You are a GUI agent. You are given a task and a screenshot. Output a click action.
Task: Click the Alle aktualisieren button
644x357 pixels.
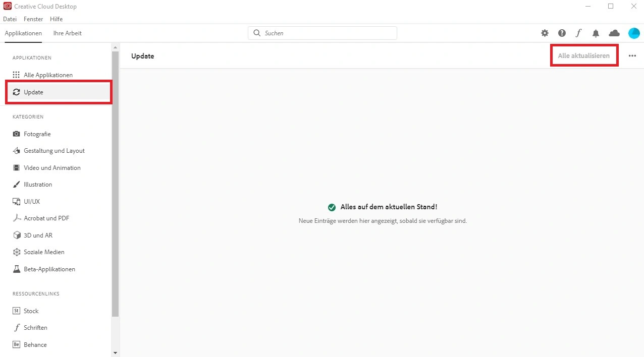click(x=584, y=55)
